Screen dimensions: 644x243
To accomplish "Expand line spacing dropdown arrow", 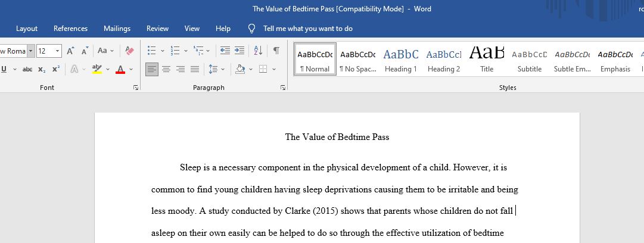I will [x=223, y=69].
